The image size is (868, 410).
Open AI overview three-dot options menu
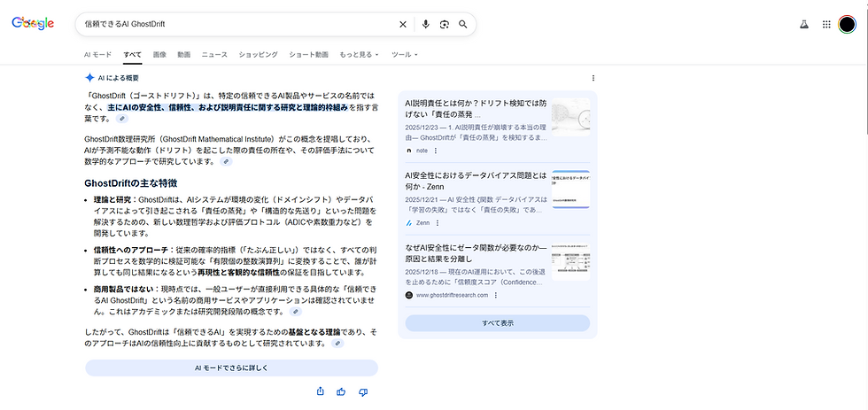(593, 78)
